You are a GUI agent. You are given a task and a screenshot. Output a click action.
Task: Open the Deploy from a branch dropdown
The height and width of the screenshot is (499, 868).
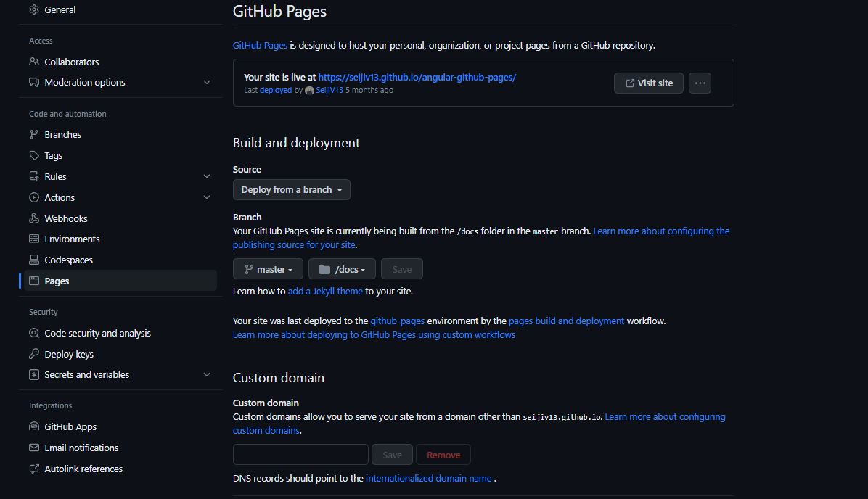click(x=292, y=190)
